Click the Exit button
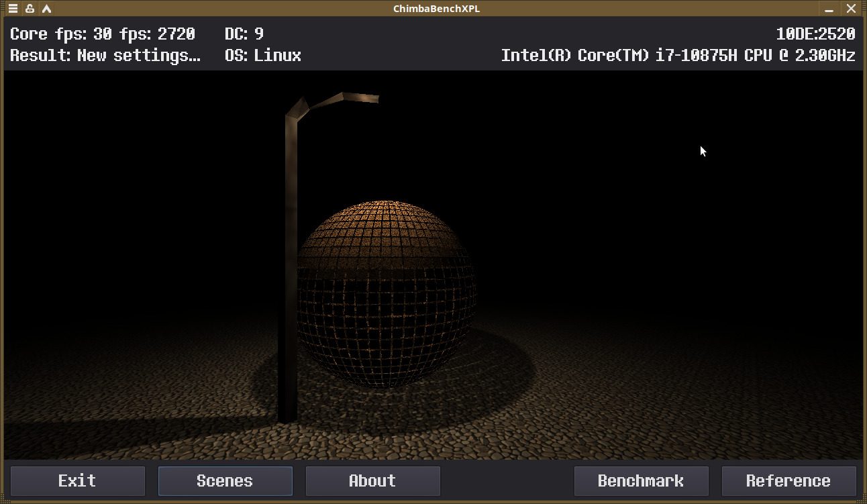The image size is (867, 504). pyautogui.click(x=77, y=481)
